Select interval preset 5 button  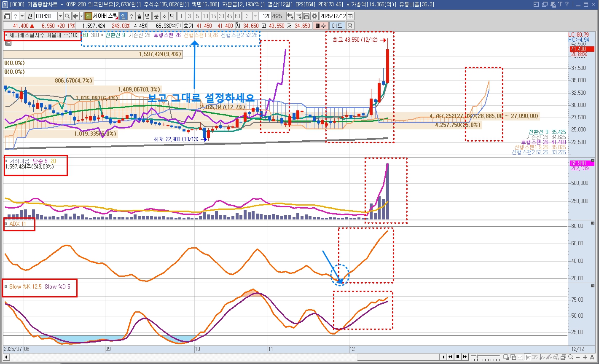coord(197,16)
